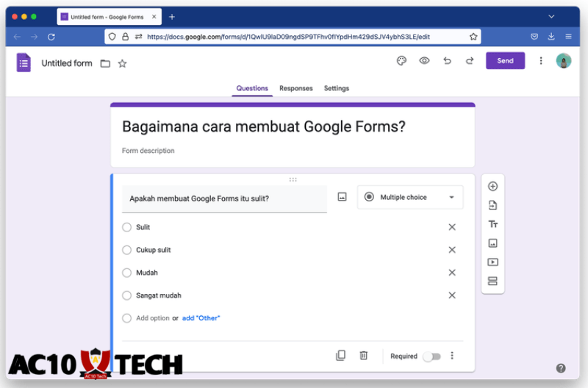Preview the form with eye icon
Viewport: 588px width, 388px height.
click(424, 61)
